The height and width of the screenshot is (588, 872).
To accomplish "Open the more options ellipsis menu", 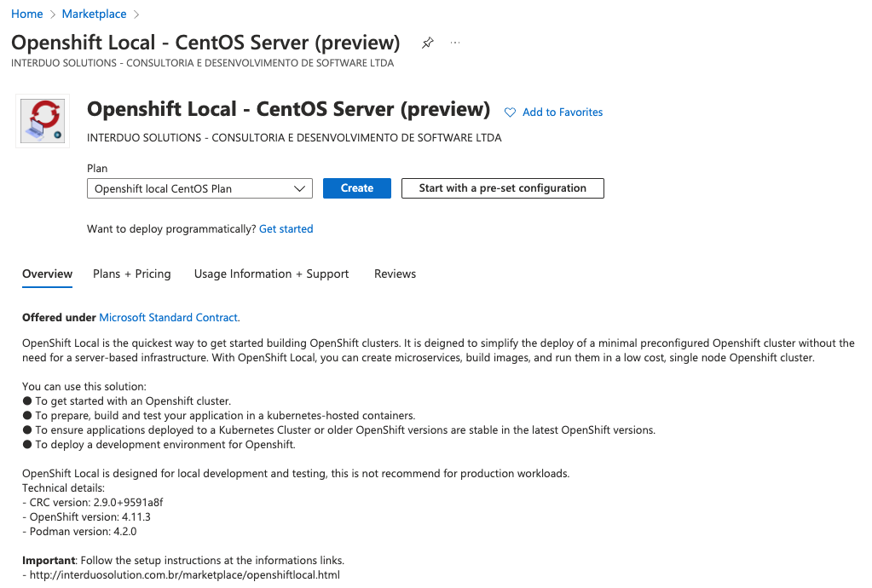I will [x=455, y=43].
